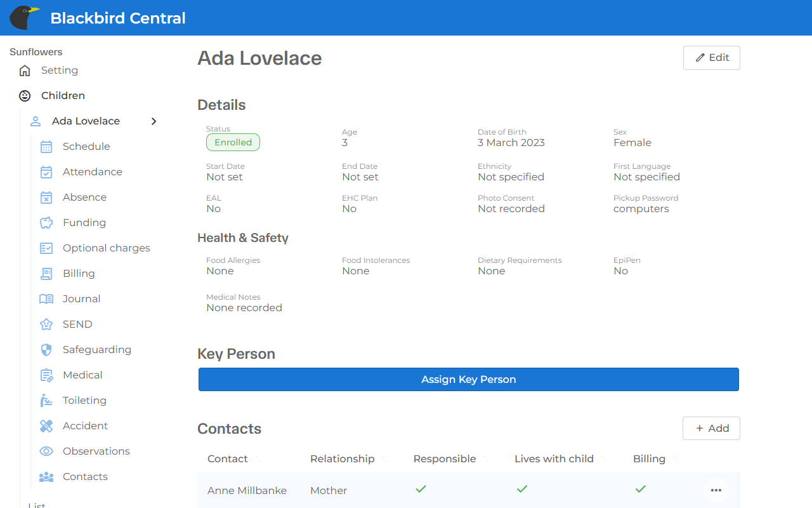Click Anne Millbanke's Billing checkmark
812x508 pixels.
coord(641,489)
